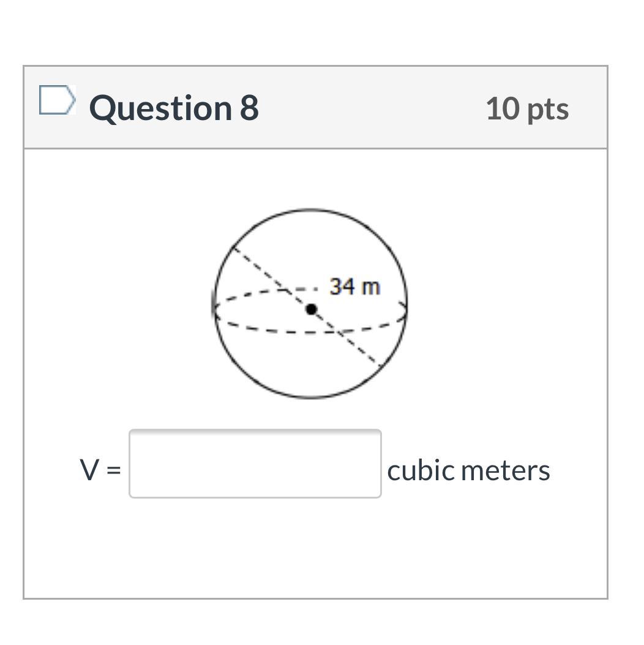Click the upper-left end of the dashed diameter

point(233,247)
